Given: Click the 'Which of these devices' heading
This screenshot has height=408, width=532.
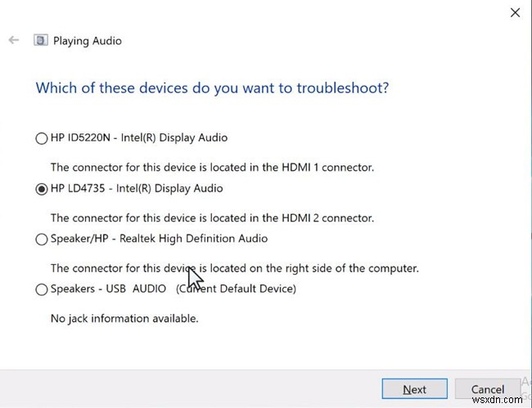Looking at the screenshot, I should click(x=212, y=87).
